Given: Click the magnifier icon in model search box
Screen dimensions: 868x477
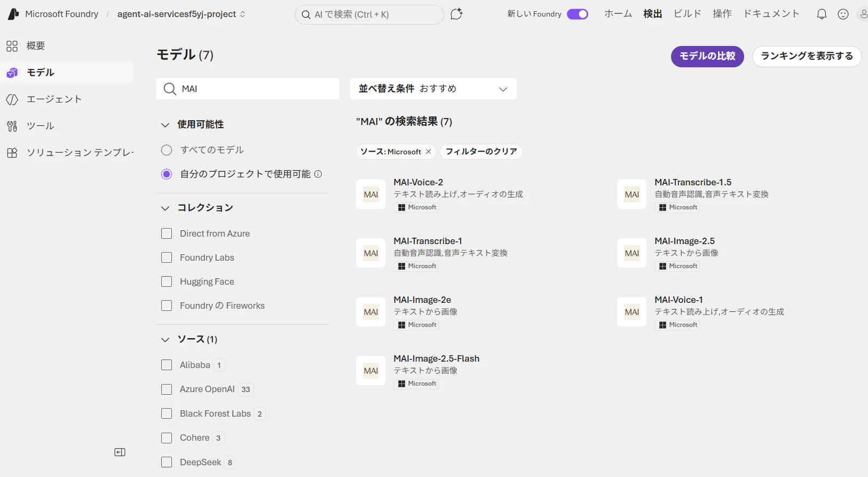Looking at the screenshot, I should pos(170,89).
